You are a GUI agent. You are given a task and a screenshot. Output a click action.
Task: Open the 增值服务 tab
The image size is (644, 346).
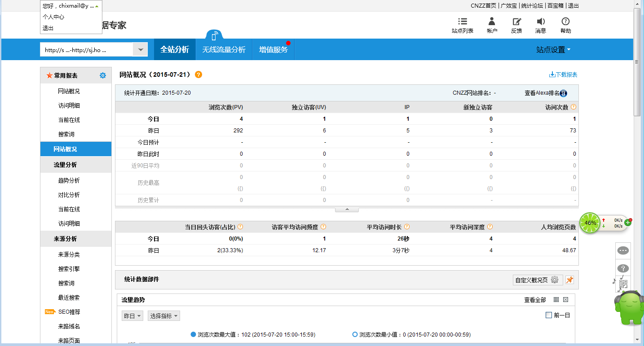point(273,49)
